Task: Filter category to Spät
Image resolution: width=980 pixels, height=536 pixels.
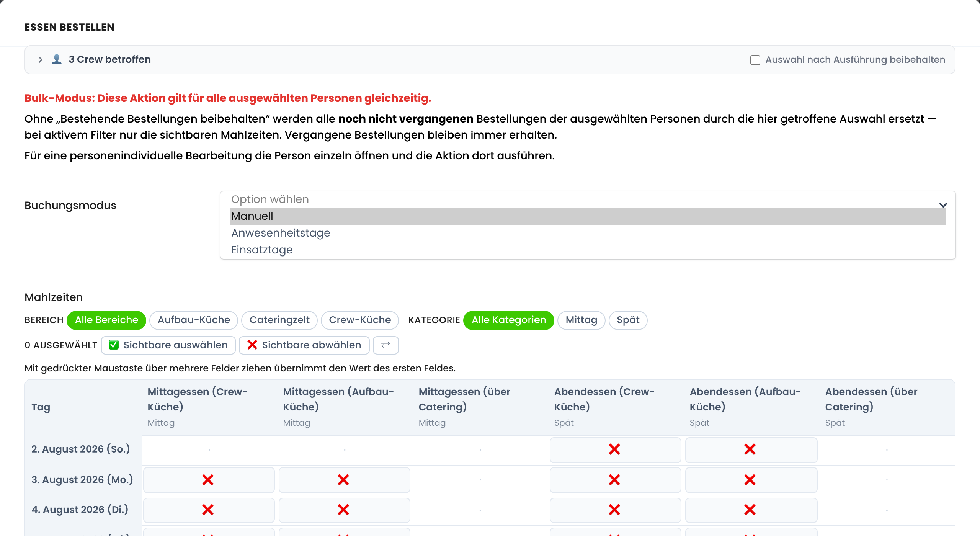Action: coord(628,320)
